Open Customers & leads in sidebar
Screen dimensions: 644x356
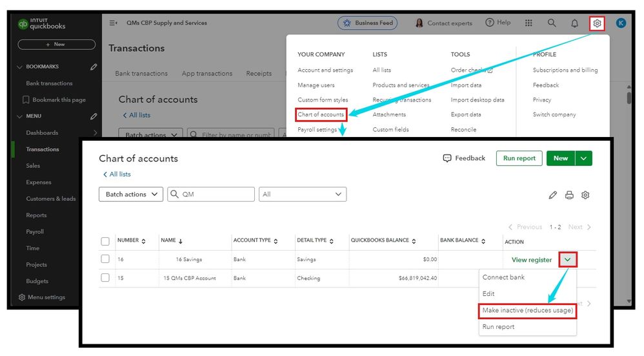(x=50, y=198)
